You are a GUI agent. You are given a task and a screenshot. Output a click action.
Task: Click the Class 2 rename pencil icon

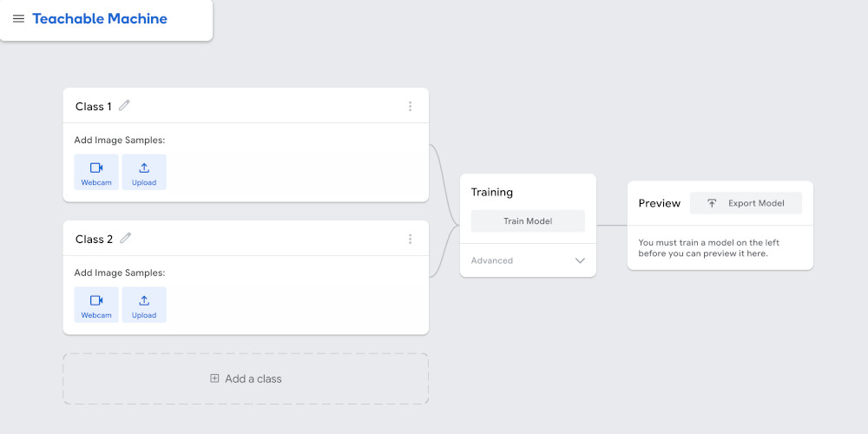pos(126,238)
